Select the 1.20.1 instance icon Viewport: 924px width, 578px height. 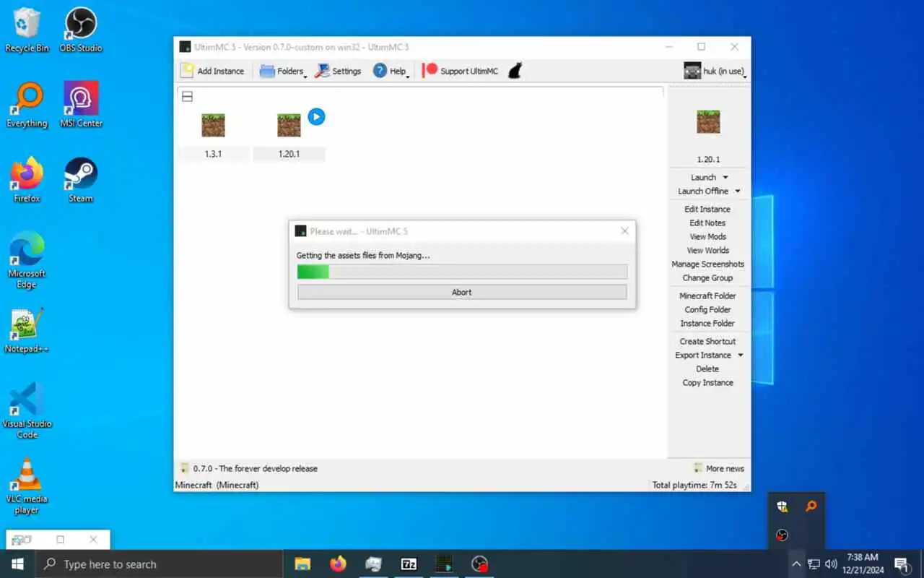[x=289, y=125]
